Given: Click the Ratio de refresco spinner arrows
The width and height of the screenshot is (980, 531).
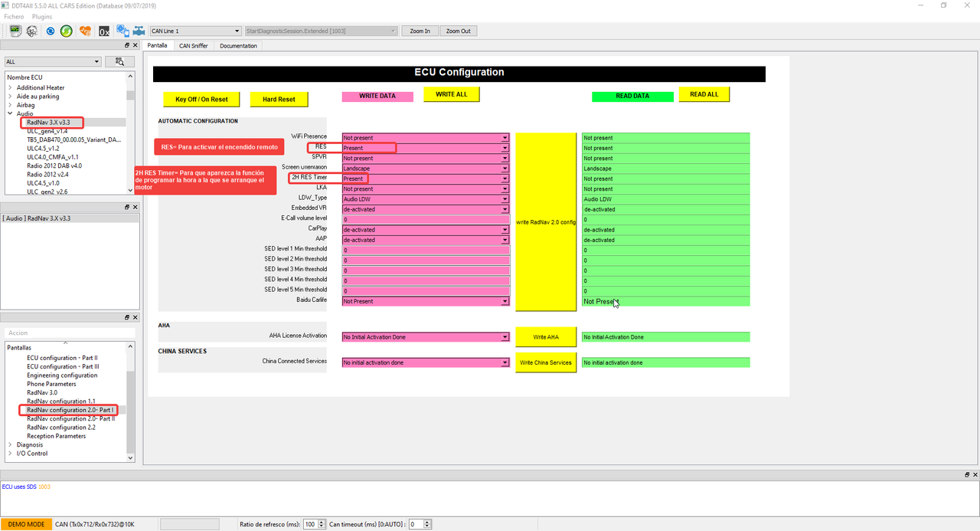Looking at the screenshot, I should pyautogui.click(x=320, y=524).
